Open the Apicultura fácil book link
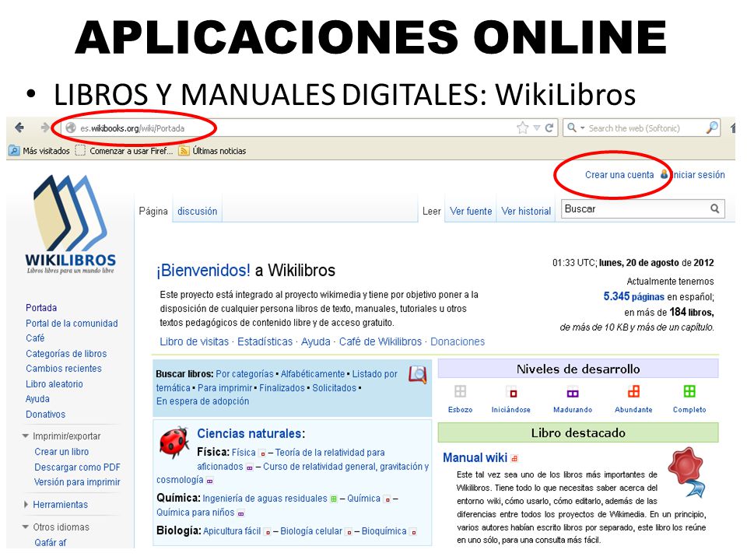The image size is (747, 560). click(232, 531)
